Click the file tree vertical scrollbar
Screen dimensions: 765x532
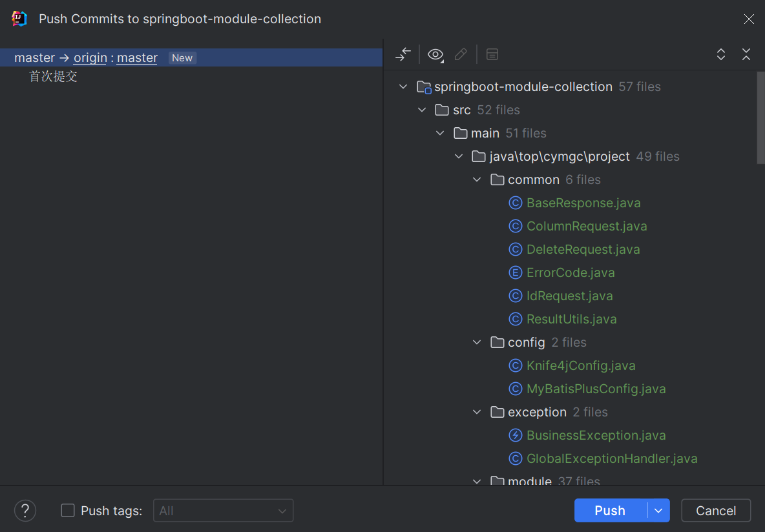pos(760,118)
